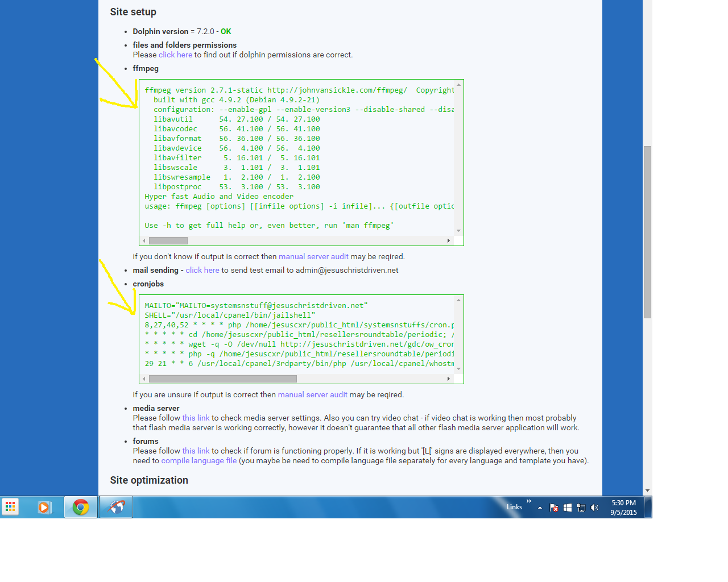This screenshot has height=582, width=728.
Task: Click the cronjobs box scroll-left arrow
Action: (144, 379)
